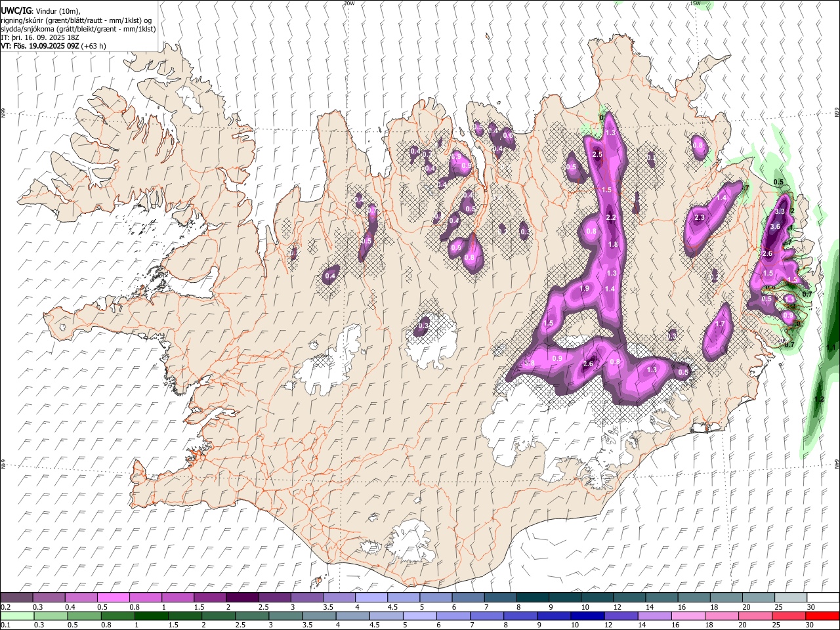Select the 3.3 value near east fjords
This screenshot has width=840, height=630.
tap(780, 211)
